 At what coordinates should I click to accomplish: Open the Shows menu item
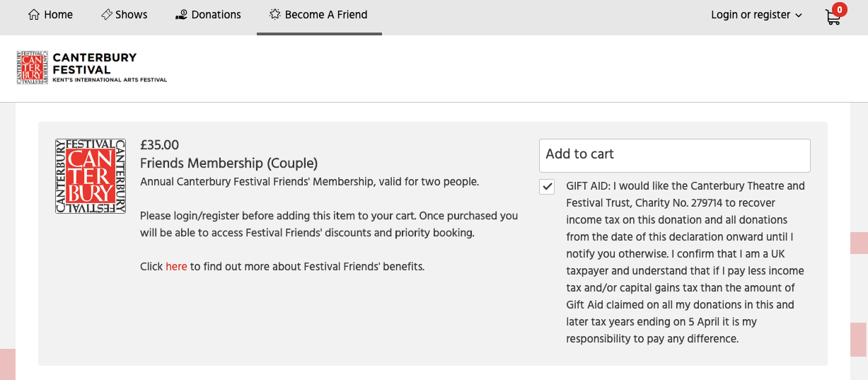click(125, 15)
